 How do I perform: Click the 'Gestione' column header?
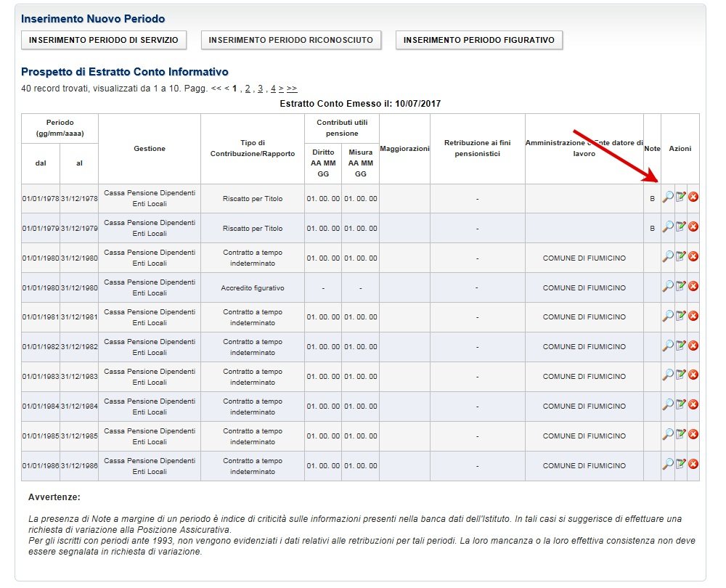(150, 149)
